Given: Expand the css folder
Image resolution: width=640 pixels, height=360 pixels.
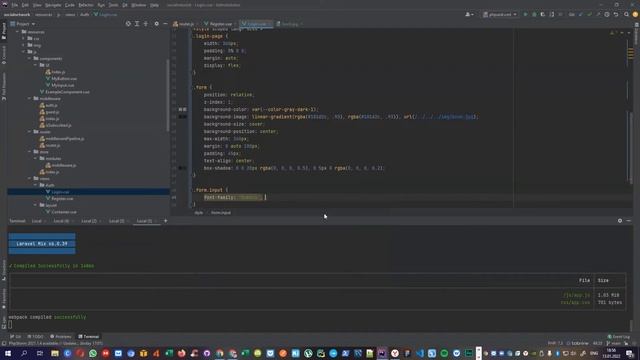Looking at the screenshot, I should pos(24,38).
